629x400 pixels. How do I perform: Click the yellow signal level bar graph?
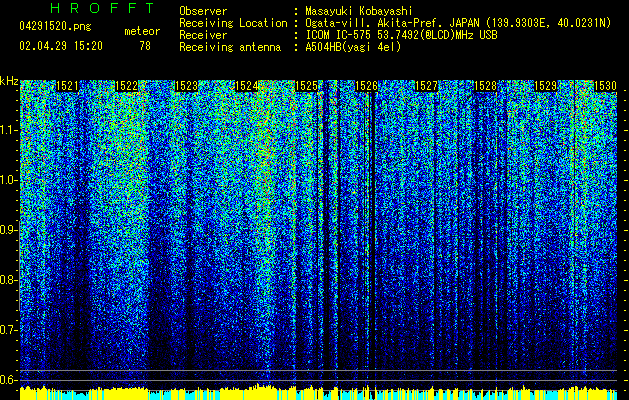click(318, 393)
